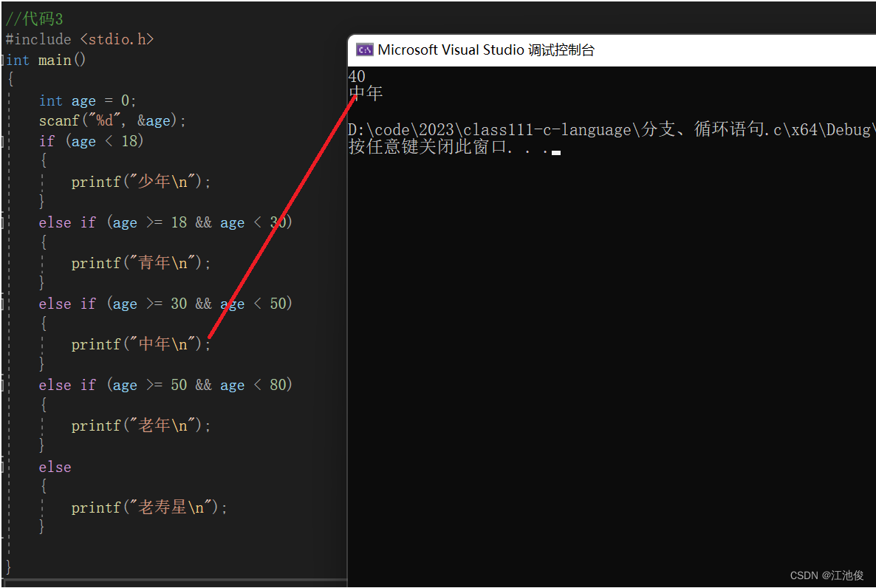Click the #include <stdio.h> line

pos(79,39)
